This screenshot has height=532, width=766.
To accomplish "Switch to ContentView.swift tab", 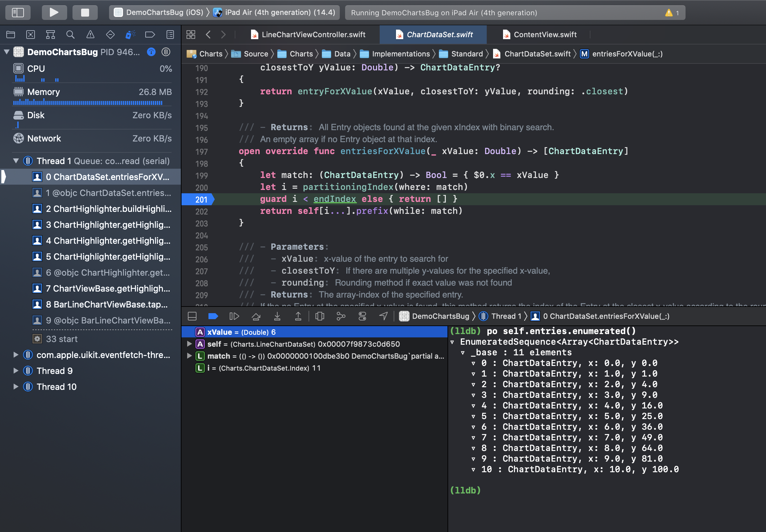I will [x=541, y=34].
